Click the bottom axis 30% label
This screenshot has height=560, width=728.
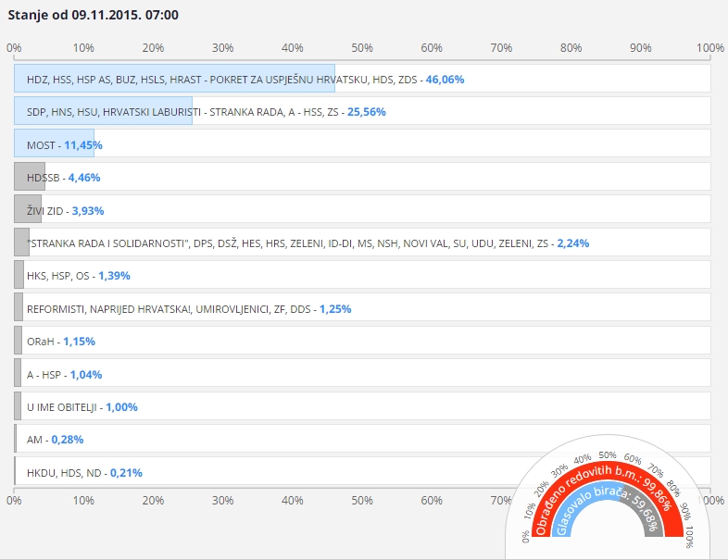(x=223, y=501)
